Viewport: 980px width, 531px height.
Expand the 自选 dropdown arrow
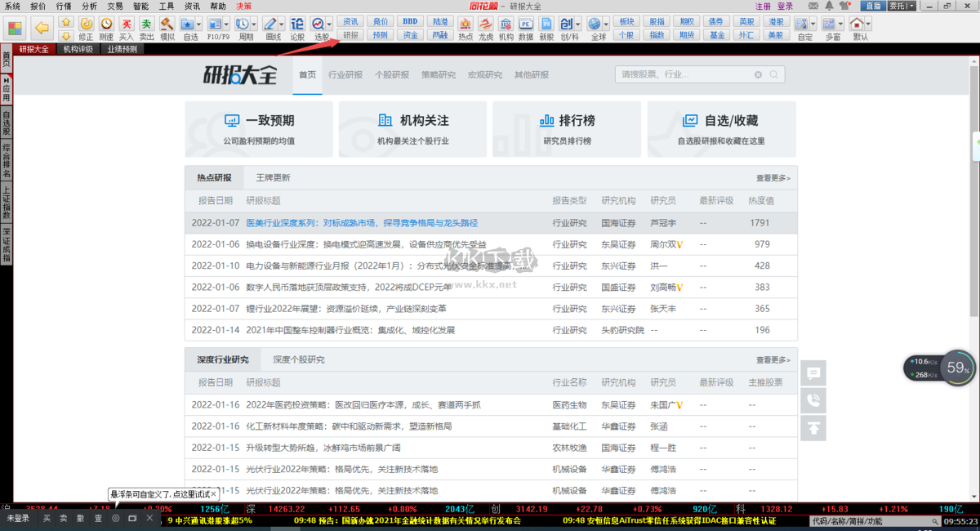(x=199, y=25)
